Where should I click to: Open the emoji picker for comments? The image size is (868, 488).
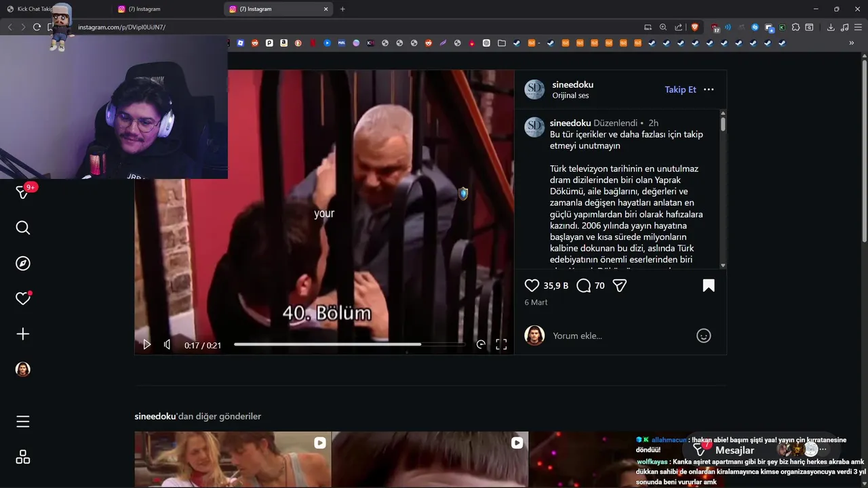[x=704, y=335]
